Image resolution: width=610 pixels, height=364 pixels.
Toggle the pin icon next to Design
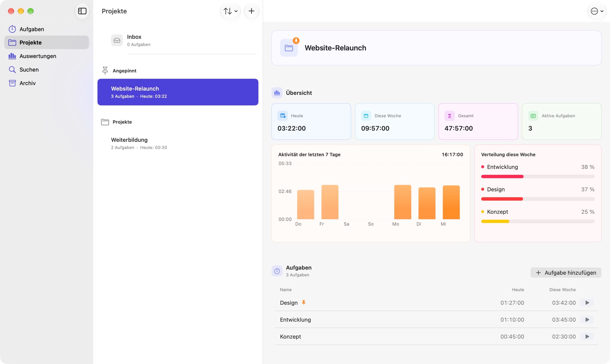[304, 302]
